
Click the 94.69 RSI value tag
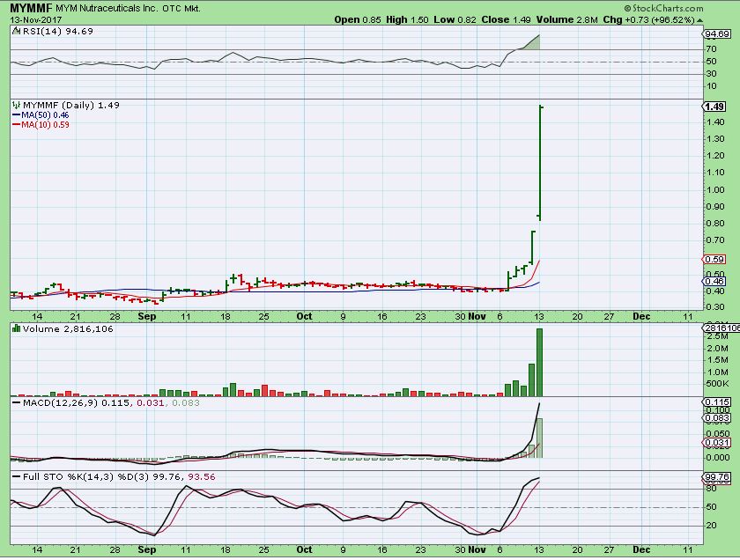click(x=714, y=33)
